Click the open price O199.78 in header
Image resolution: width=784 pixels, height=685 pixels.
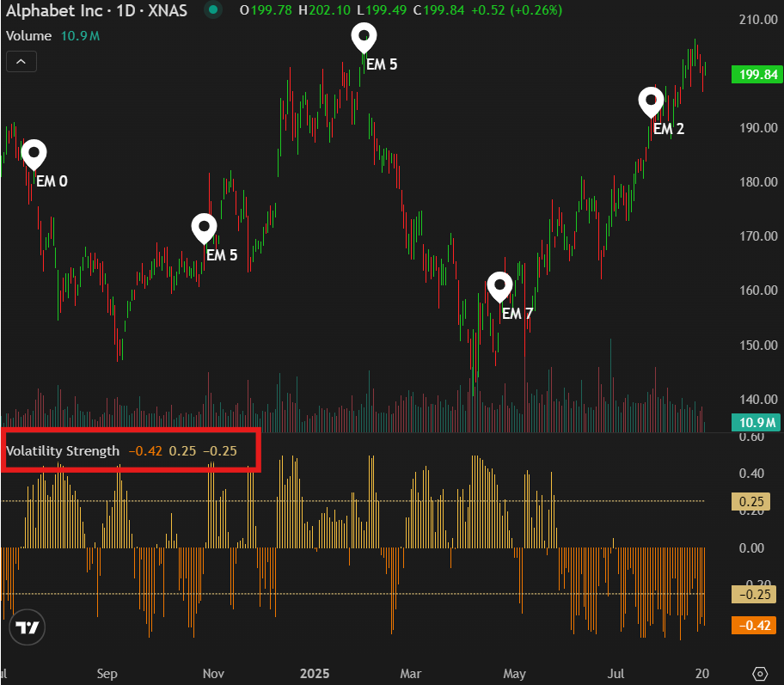[x=266, y=10]
